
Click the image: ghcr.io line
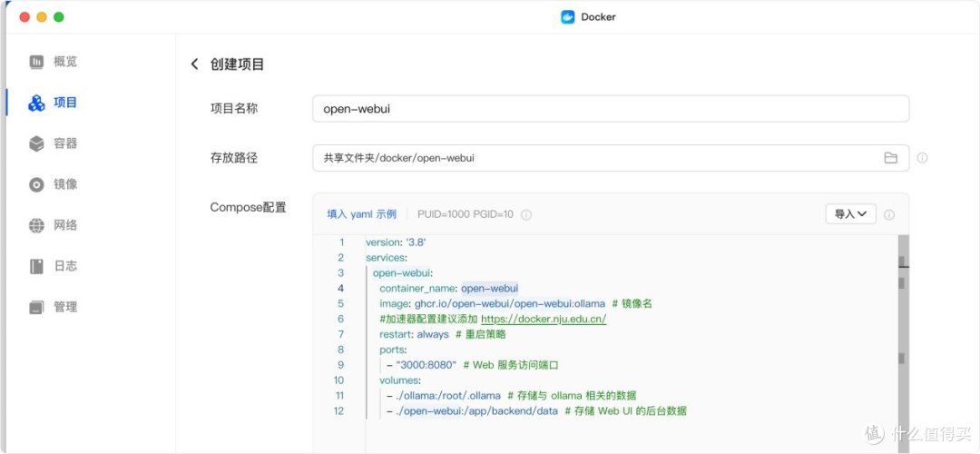click(515, 304)
